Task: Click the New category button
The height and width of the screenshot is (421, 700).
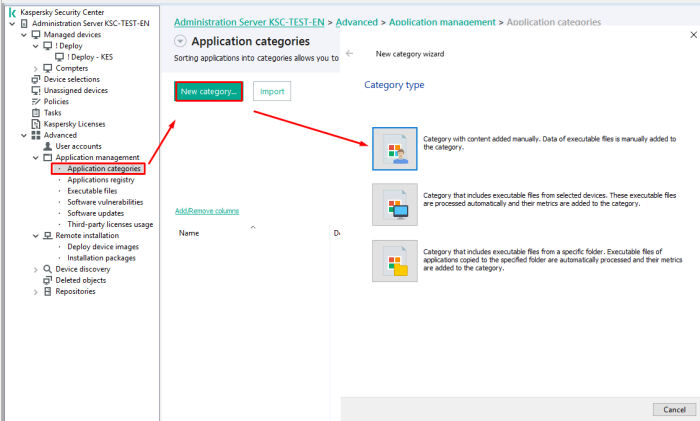Action: [208, 92]
